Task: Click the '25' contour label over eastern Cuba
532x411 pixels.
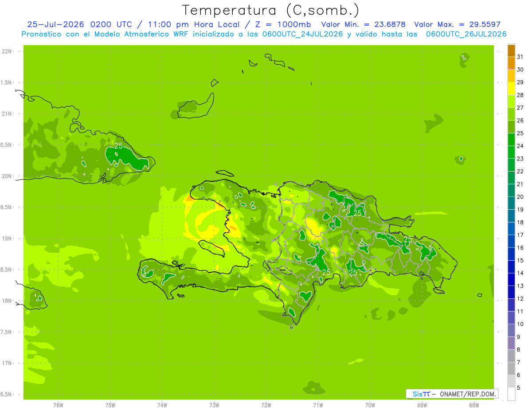Action: (x=118, y=145)
